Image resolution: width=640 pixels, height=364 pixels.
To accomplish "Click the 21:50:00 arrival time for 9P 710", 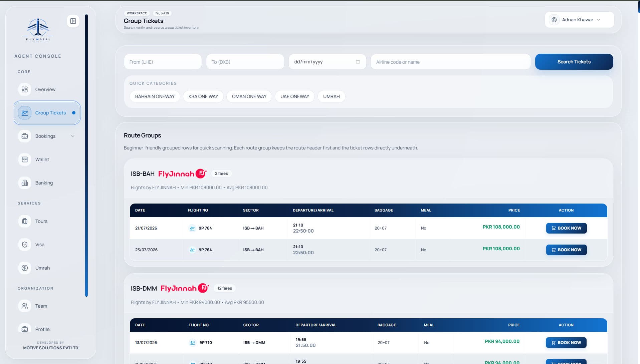I will [305, 345].
